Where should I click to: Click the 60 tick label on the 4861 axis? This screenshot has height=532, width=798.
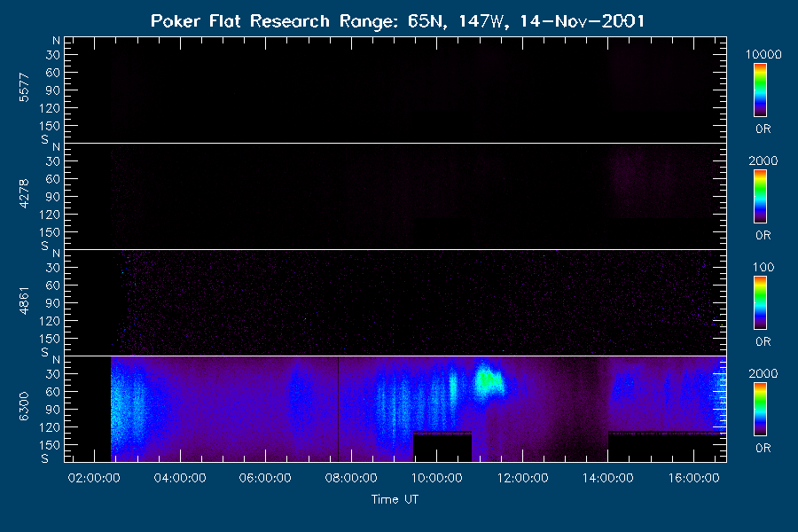pos(53,286)
